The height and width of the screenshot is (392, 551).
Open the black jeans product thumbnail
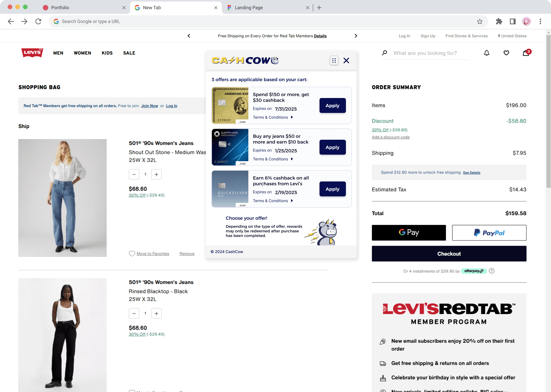tap(62, 335)
